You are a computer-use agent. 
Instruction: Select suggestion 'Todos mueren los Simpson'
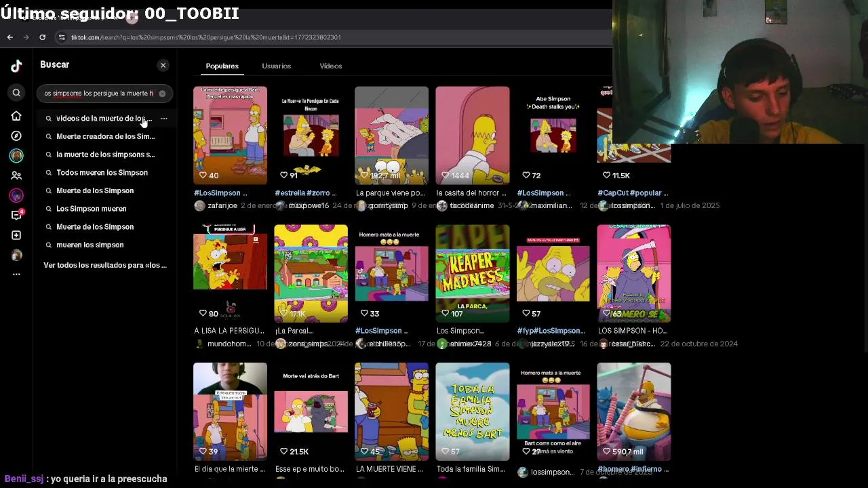click(x=102, y=173)
